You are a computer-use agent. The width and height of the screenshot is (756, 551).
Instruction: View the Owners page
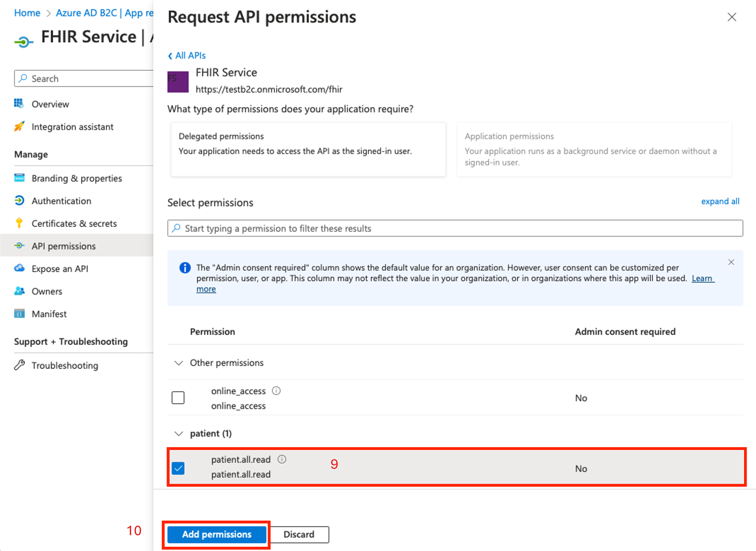coord(47,291)
